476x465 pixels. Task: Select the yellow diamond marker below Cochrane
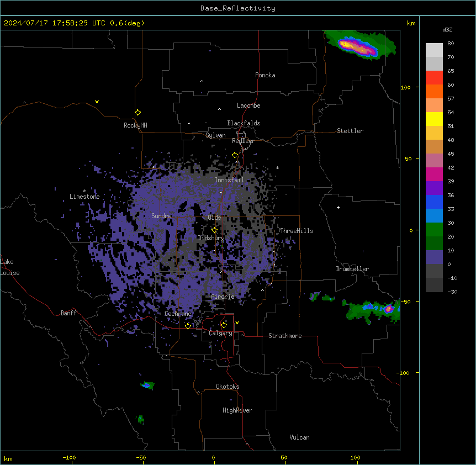coord(188,326)
